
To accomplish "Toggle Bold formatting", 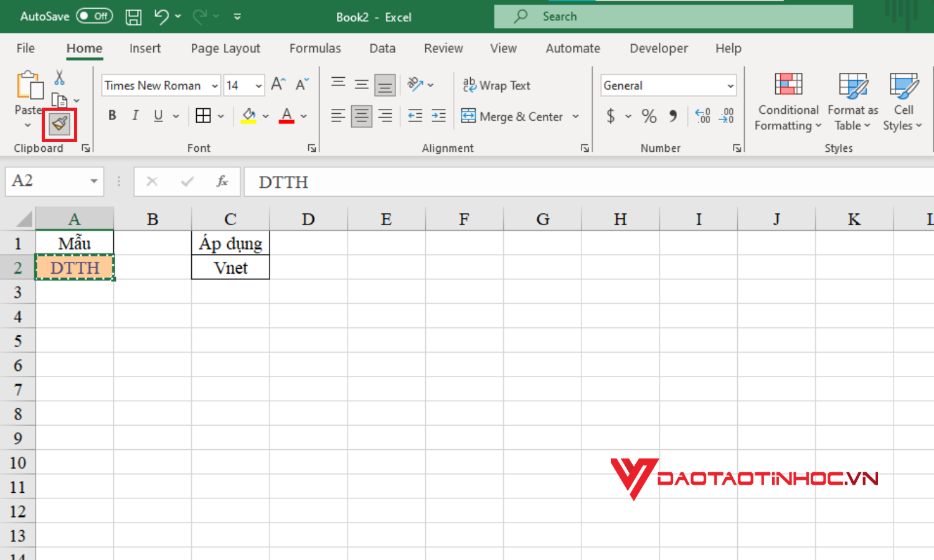I will coord(112,116).
